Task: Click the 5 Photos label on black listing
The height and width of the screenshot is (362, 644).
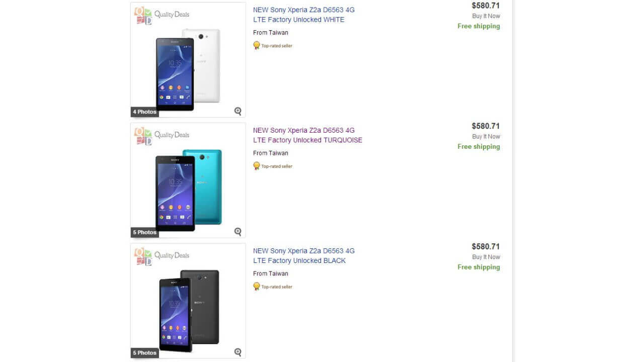Action: (144, 353)
